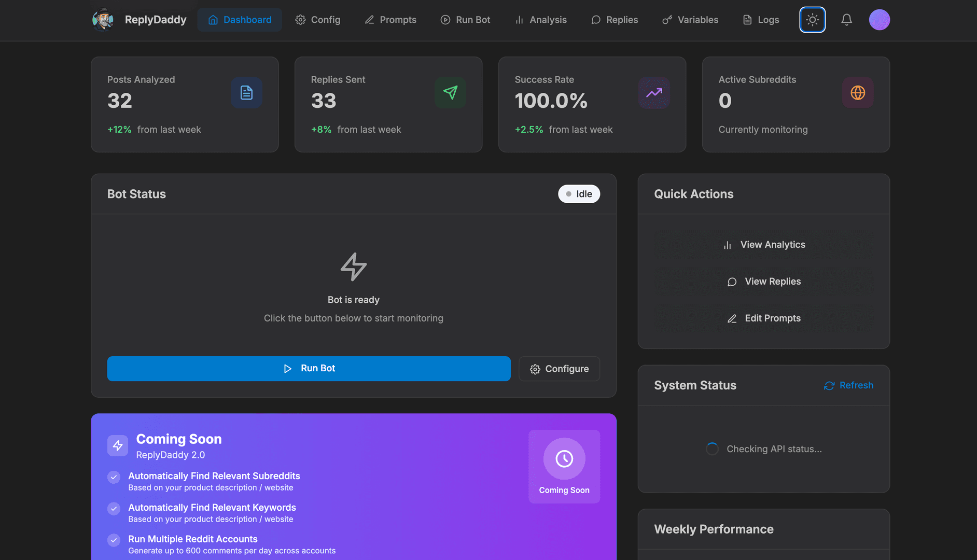Open the Prompts tab
Image resolution: width=977 pixels, height=560 pixels.
[390, 20]
